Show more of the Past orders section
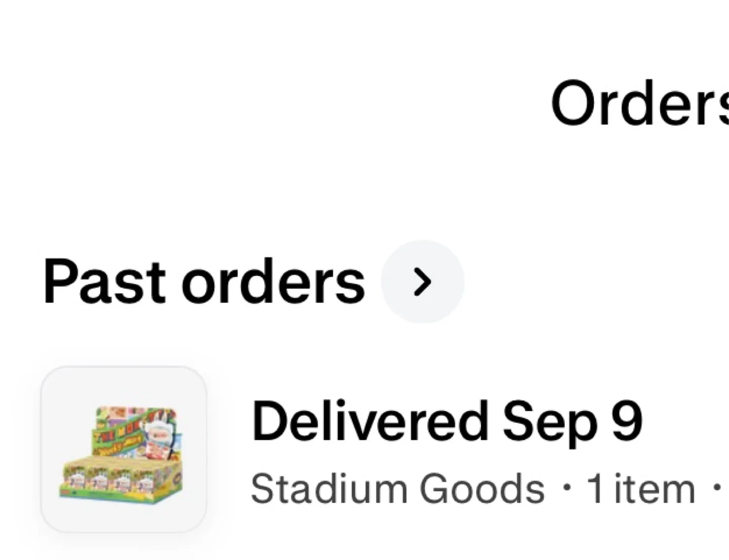Screen dimensions: 729x560 point(422,282)
